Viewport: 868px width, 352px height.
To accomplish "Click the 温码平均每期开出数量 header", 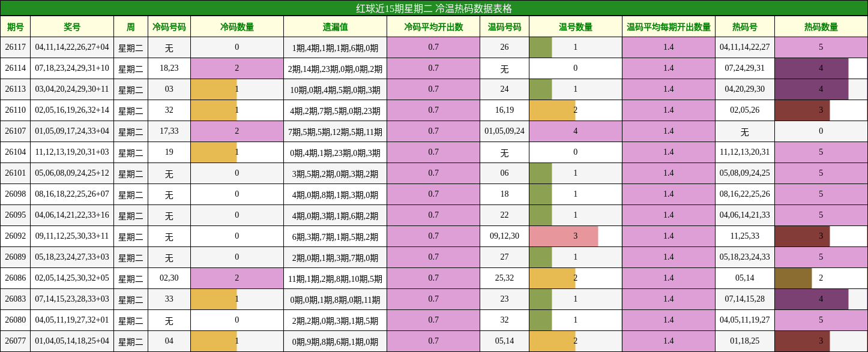I will [x=669, y=27].
